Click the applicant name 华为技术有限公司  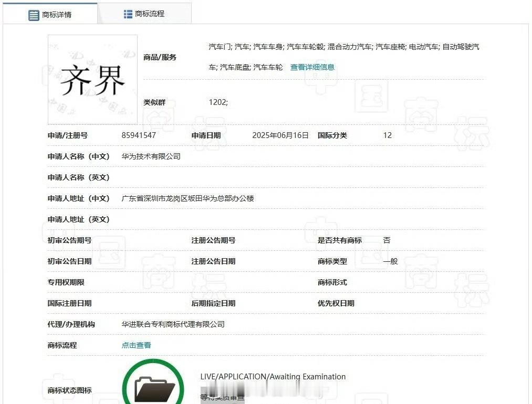point(150,156)
